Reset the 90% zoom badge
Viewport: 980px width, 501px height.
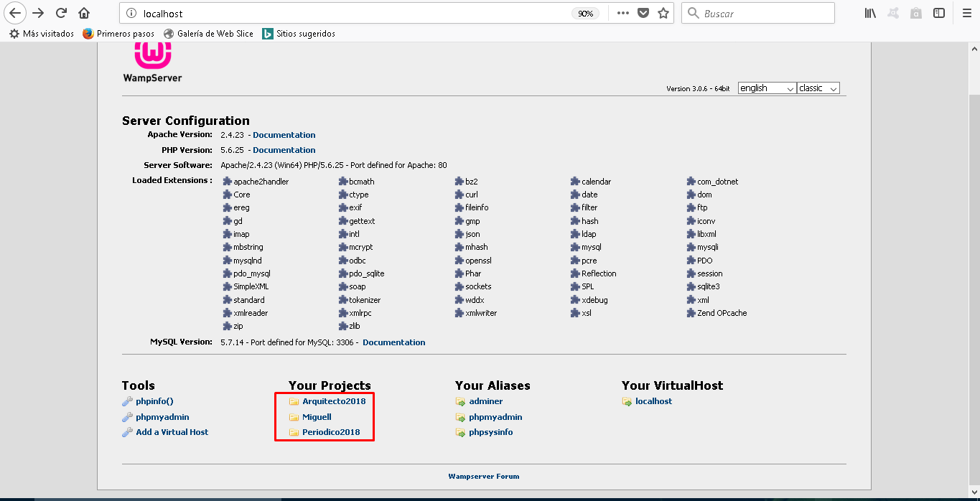point(585,14)
